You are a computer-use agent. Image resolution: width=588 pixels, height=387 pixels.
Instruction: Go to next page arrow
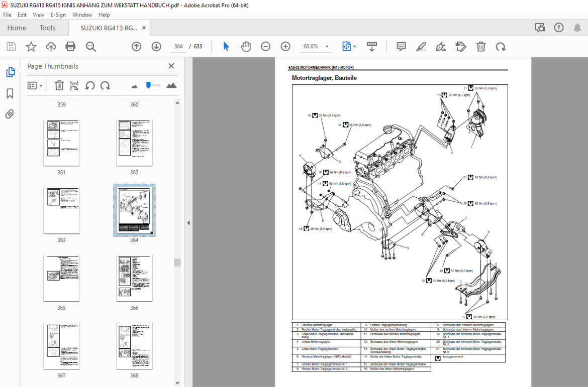(156, 47)
